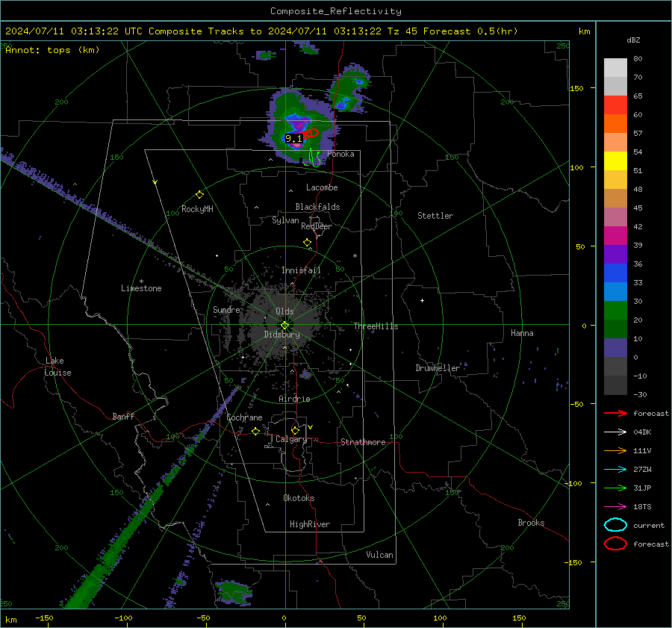Viewport: 672px width, 628px height.
Task: Click the yellow radar site marker near Didsbury
Action: tap(284, 326)
